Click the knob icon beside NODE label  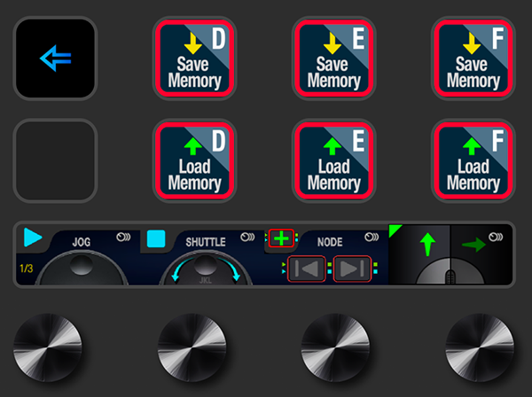click(x=372, y=237)
